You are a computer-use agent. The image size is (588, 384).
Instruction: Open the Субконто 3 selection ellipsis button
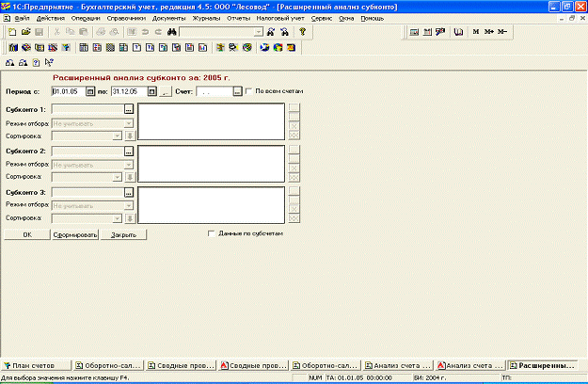point(129,192)
